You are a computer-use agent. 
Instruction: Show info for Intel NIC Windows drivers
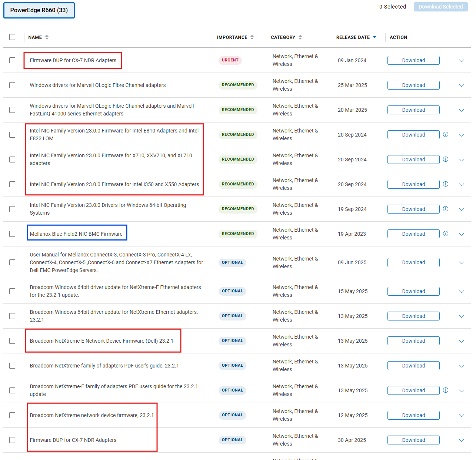pyautogui.click(x=446, y=209)
